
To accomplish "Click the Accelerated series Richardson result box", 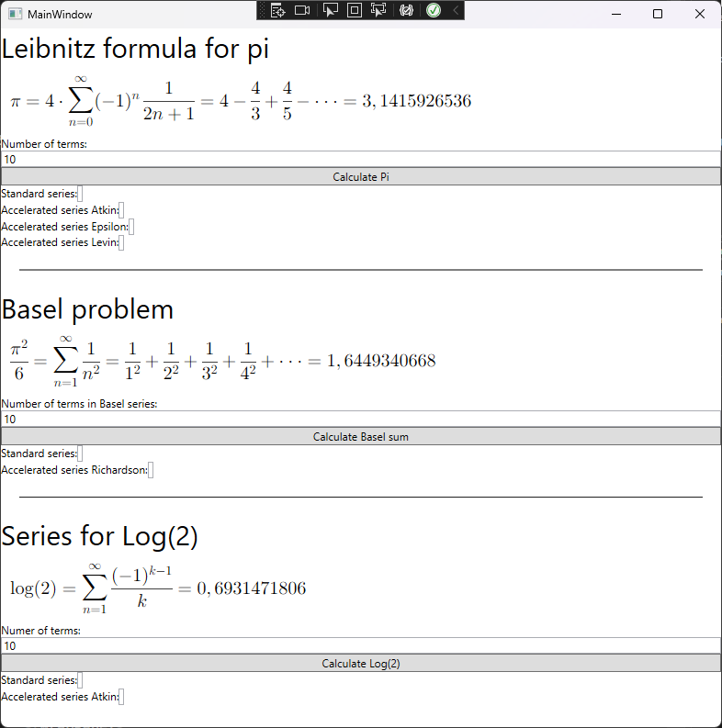I will [x=151, y=470].
